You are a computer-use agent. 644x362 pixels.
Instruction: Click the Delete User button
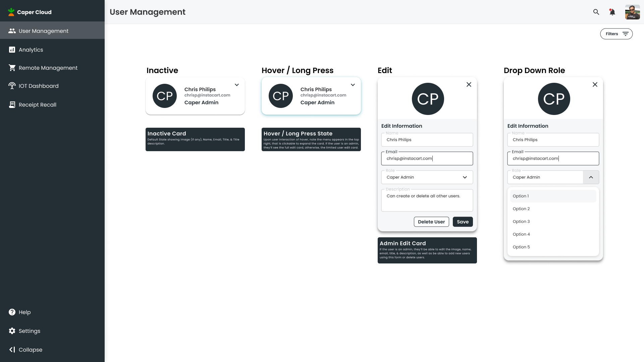coord(431,222)
